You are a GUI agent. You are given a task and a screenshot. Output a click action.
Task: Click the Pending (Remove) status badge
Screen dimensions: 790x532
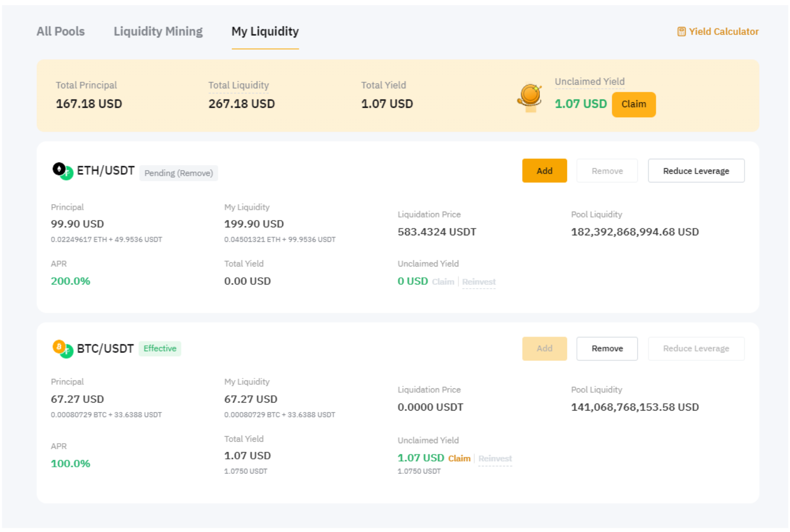pyautogui.click(x=179, y=173)
